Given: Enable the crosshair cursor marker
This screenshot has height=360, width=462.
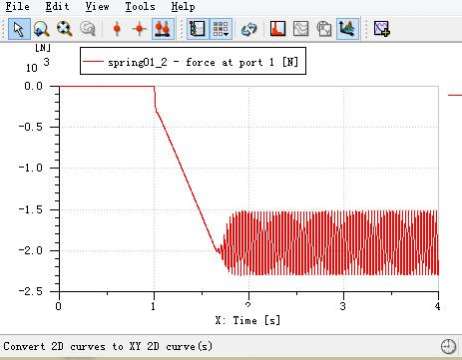Looking at the screenshot, I should pos(139,29).
